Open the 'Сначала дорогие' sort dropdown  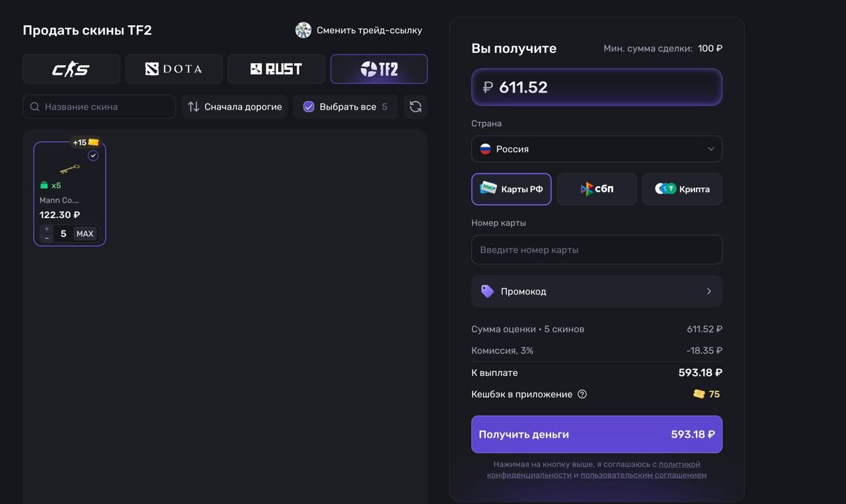(235, 106)
